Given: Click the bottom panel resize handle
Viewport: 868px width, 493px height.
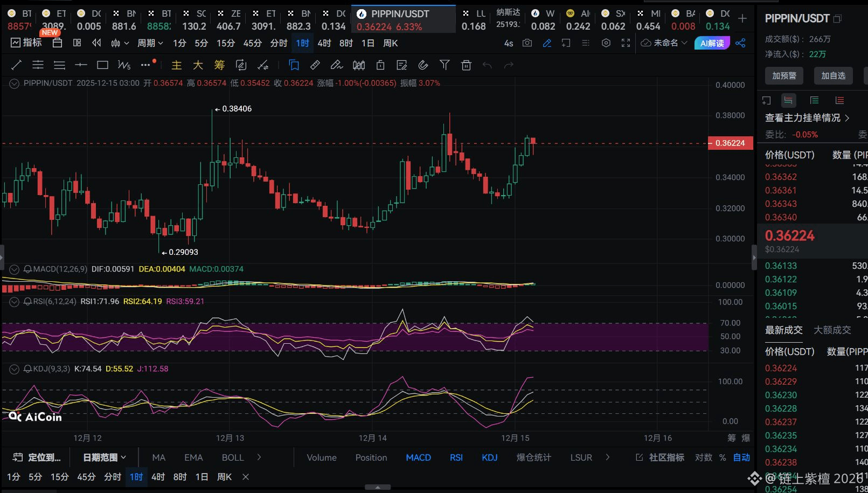Looking at the screenshot, I should 378,487.
